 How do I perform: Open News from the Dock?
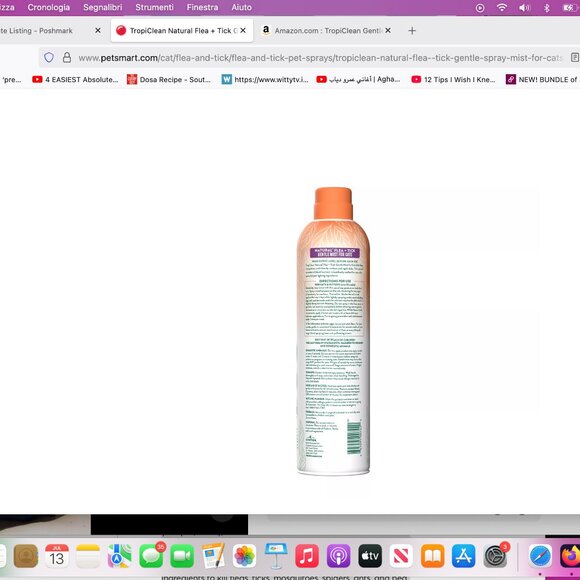[401, 556]
